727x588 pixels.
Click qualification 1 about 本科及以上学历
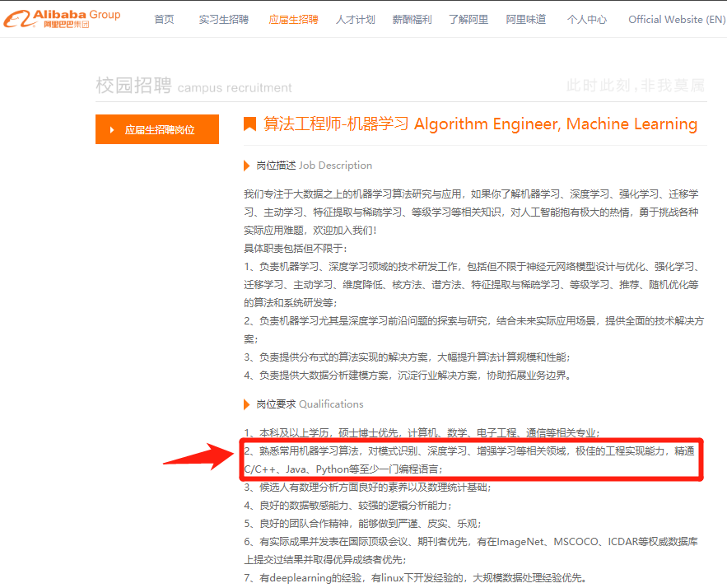point(422,433)
